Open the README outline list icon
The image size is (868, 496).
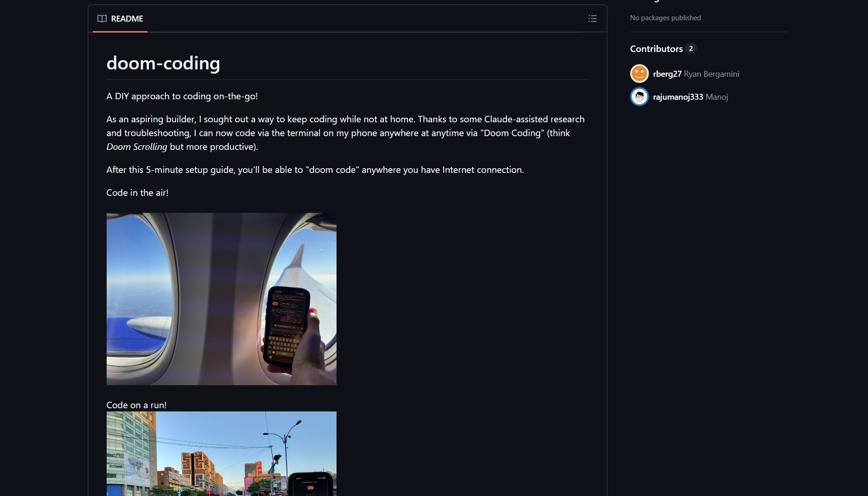click(592, 18)
